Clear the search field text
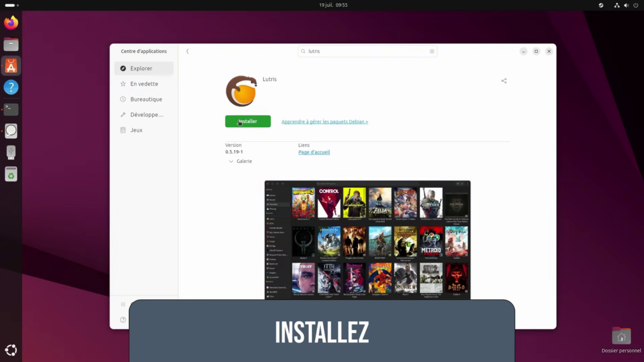The height and width of the screenshot is (362, 644). (431, 52)
